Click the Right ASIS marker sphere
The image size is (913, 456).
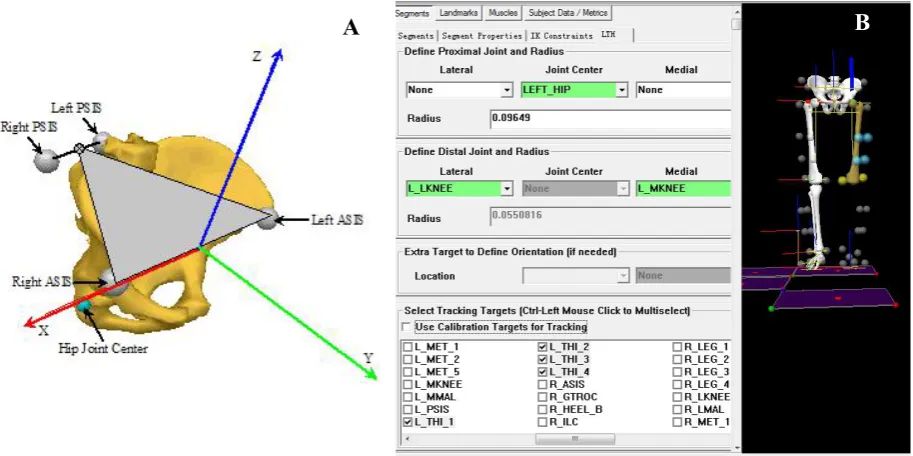click(x=114, y=284)
